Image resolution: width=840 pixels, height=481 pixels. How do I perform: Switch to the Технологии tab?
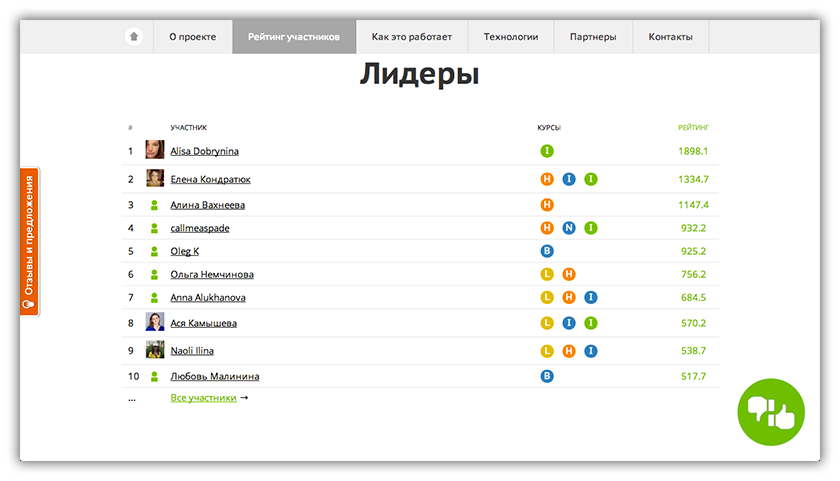pyautogui.click(x=511, y=37)
